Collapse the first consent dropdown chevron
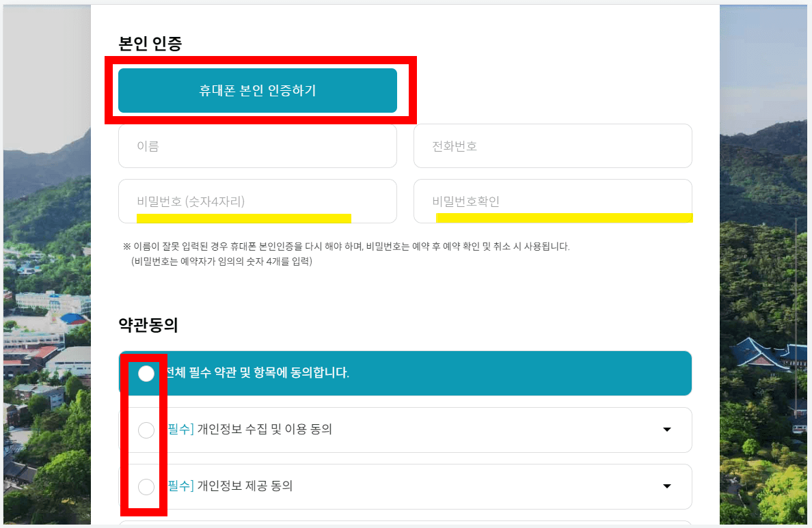 pos(666,430)
